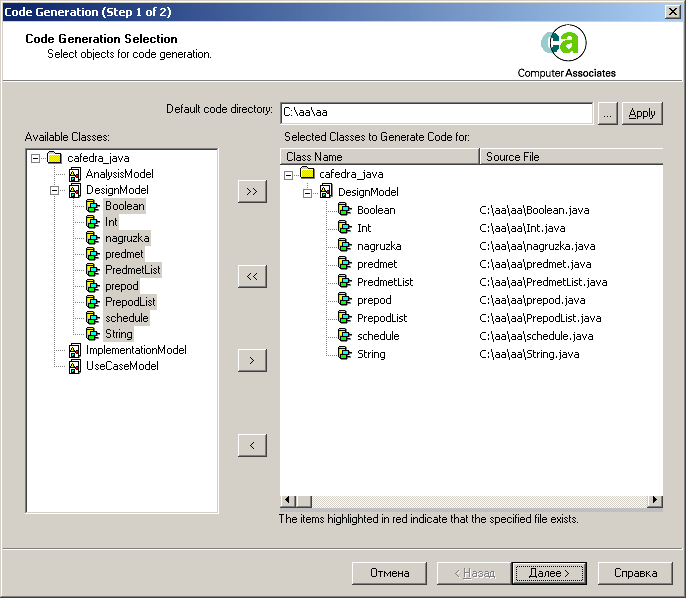Select ImplementationModel label in Available Classes
Image resolution: width=686 pixels, height=598 pixels.
coord(136,350)
